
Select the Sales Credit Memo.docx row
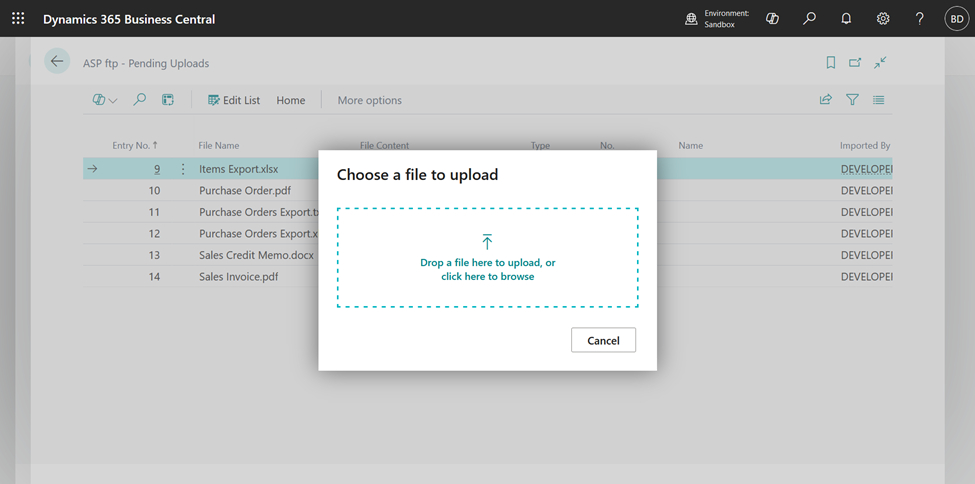pyautogui.click(x=488, y=255)
